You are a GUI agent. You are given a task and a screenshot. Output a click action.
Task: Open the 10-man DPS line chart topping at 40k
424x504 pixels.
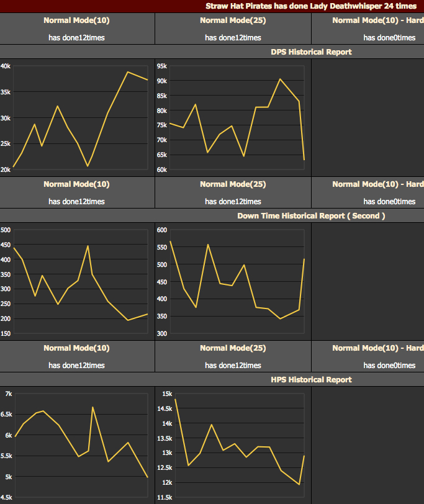tap(80, 117)
